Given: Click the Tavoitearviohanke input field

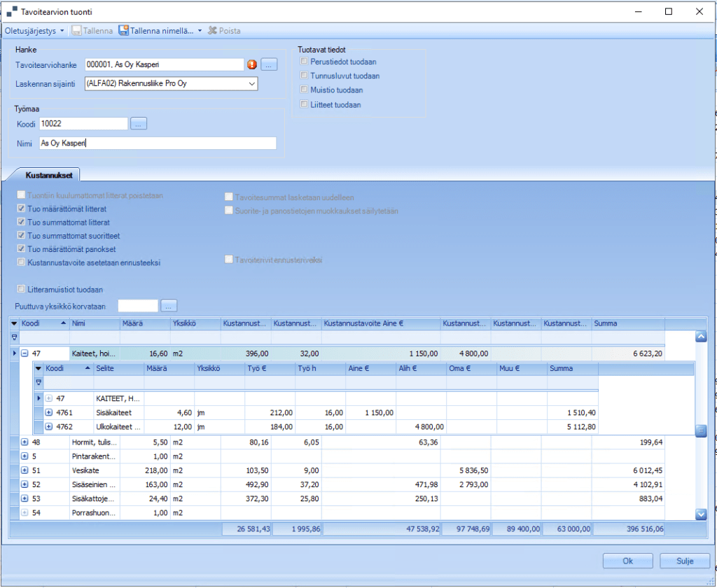Looking at the screenshot, I should [164, 65].
